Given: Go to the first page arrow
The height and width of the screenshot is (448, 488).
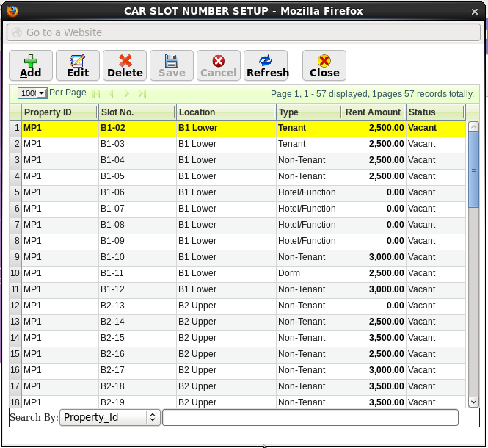Looking at the screenshot, I should 96,94.
